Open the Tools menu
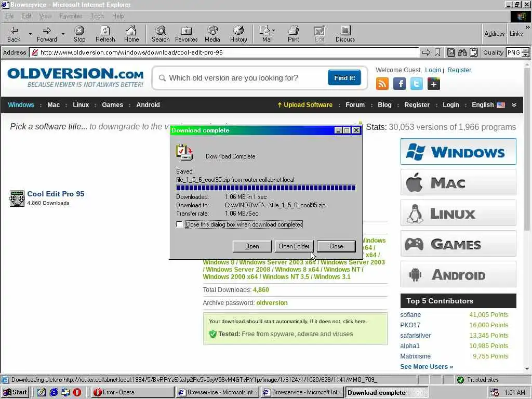 point(97,16)
